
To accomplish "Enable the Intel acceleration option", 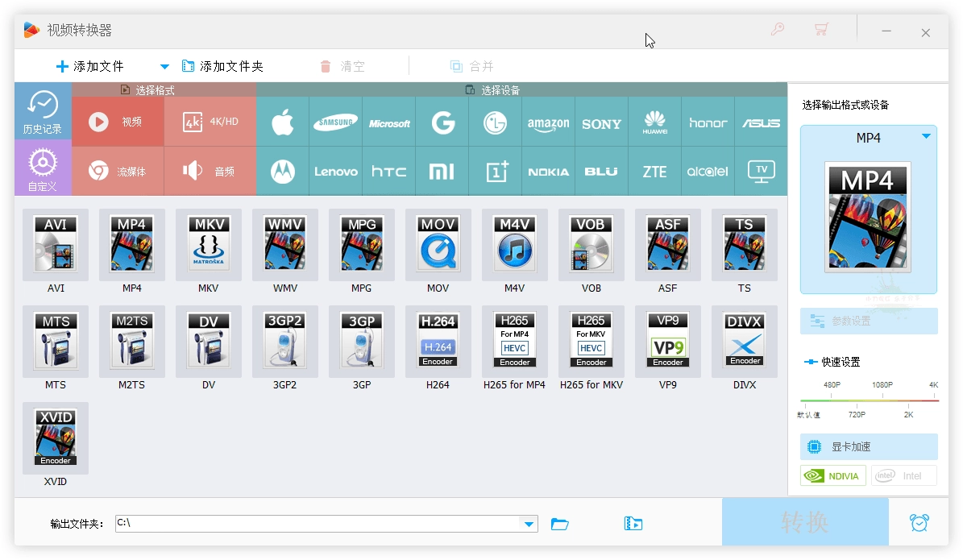I will [x=903, y=475].
